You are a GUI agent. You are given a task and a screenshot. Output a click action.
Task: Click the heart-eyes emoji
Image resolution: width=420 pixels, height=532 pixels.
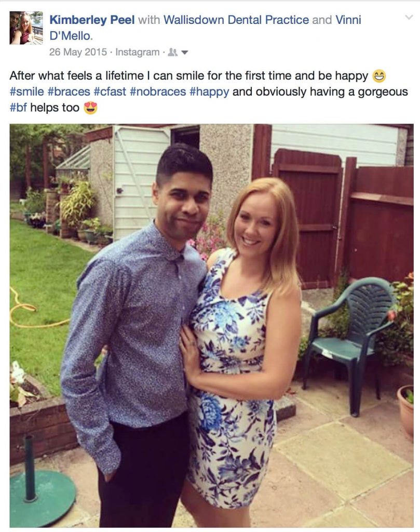pos(90,108)
